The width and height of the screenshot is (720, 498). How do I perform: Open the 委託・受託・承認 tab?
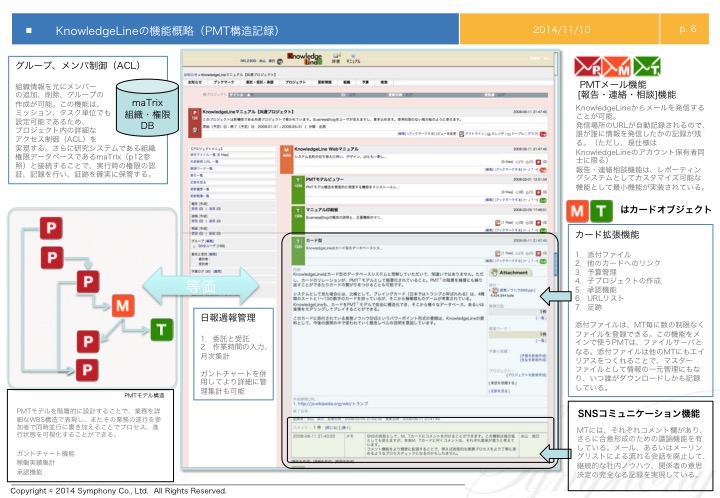click(259, 83)
